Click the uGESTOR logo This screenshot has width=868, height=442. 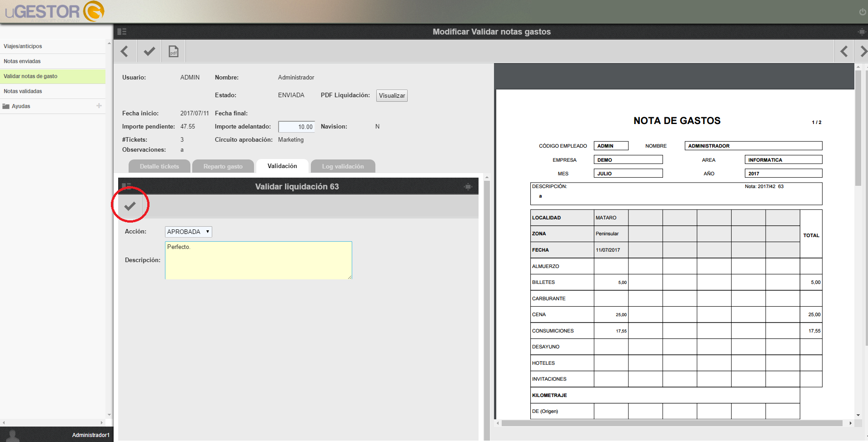(55, 11)
